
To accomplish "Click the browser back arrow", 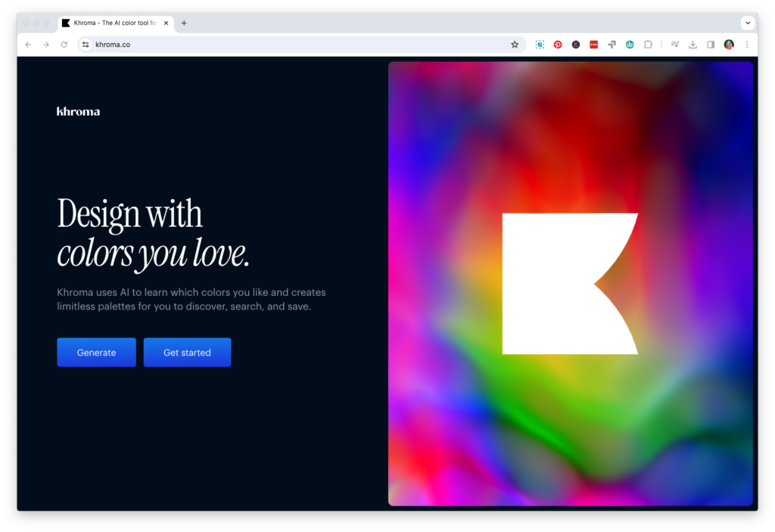I will [x=28, y=45].
